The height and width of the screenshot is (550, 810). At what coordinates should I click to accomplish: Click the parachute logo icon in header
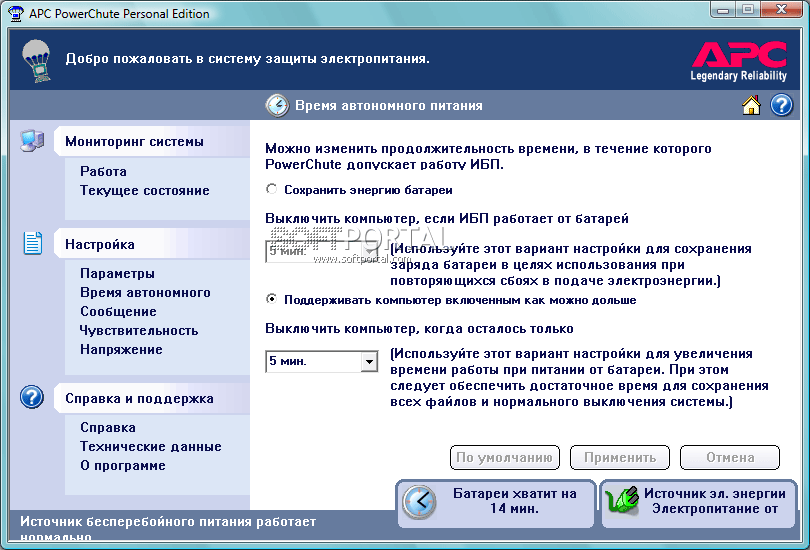point(36,61)
